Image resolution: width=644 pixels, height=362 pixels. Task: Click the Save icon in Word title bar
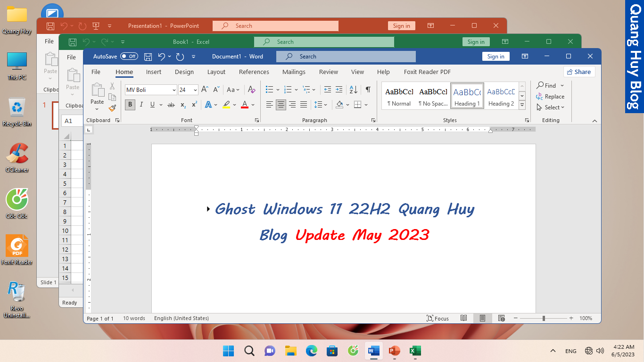(x=148, y=57)
